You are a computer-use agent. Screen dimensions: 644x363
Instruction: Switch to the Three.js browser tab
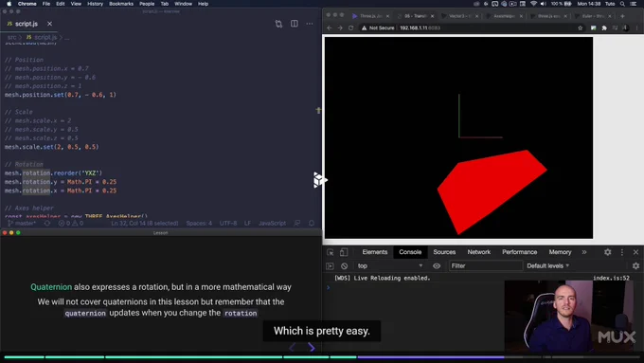370,16
